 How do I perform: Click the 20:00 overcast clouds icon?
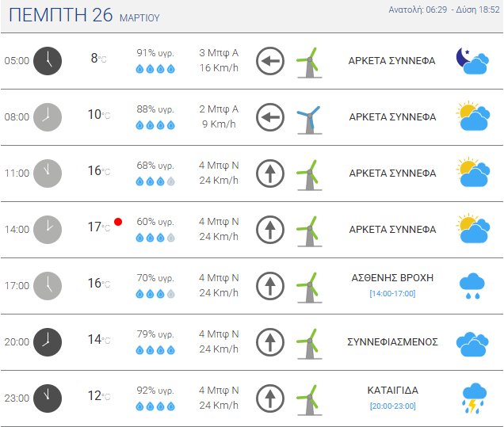point(472,343)
